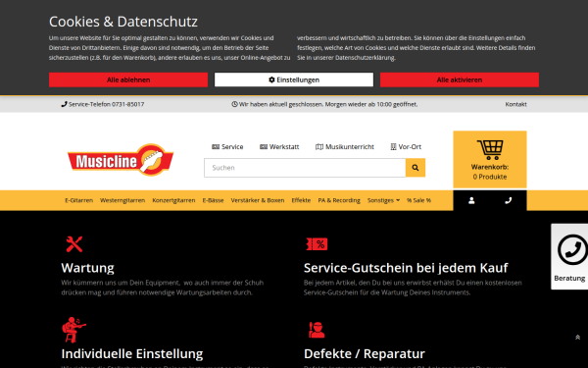Click the Wartung wrench icon
588x368 pixels.
(x=74, y=244)
